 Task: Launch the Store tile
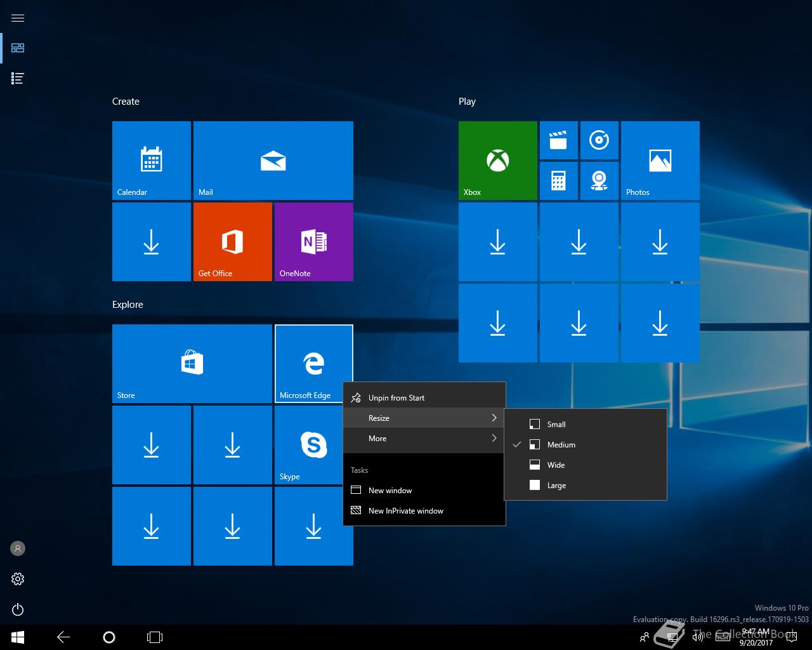click(192, 364)
